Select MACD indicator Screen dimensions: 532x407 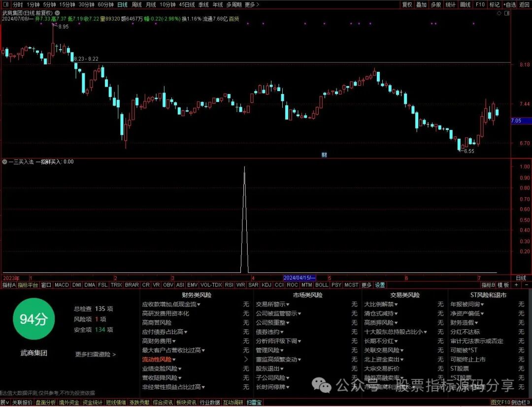62,285
